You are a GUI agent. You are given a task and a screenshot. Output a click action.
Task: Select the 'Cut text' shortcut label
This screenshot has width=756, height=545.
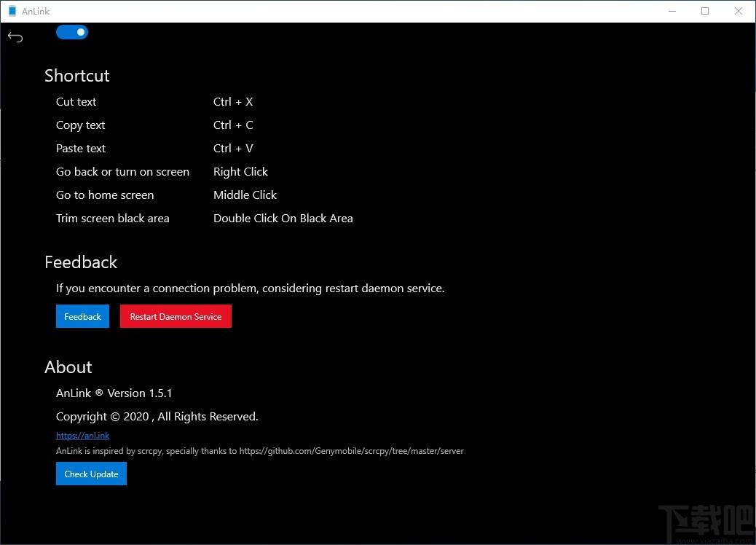pos(76,102)
